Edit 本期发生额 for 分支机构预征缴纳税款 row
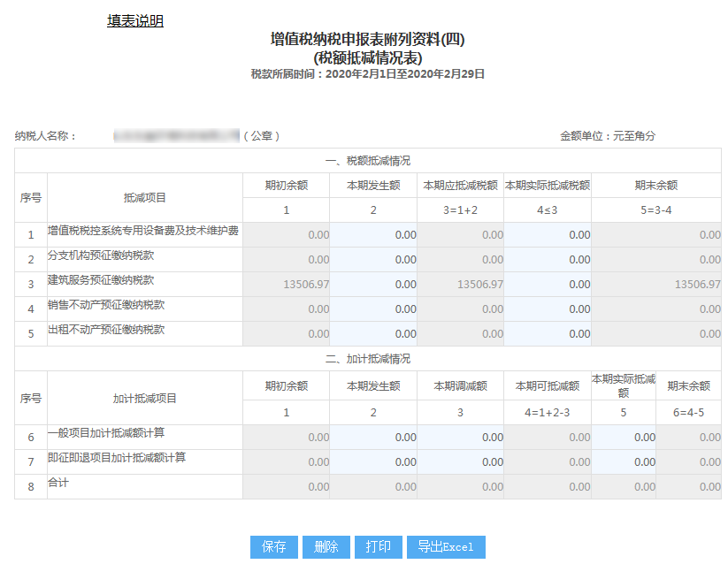 pos(373,259)
